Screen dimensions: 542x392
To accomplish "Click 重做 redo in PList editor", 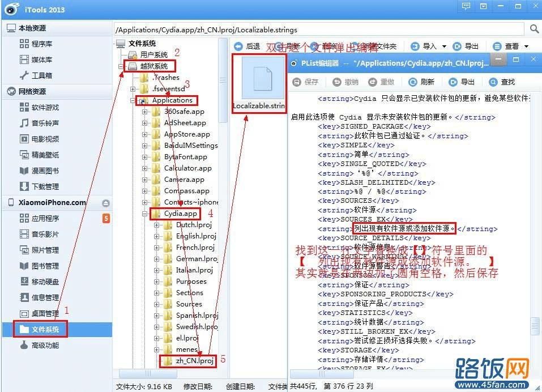I will pyautogui.click(x=381, y=82).
